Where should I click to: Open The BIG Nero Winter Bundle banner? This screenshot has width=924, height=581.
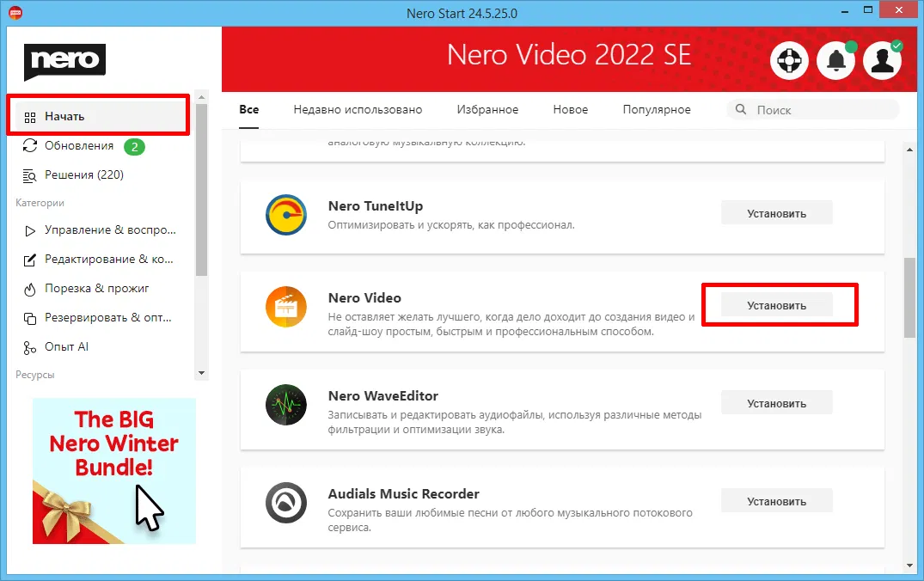click(x=113, y=471)
